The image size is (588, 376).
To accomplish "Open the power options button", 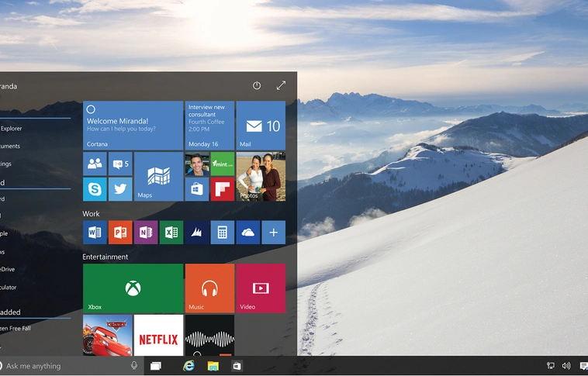I will [257, 85].
